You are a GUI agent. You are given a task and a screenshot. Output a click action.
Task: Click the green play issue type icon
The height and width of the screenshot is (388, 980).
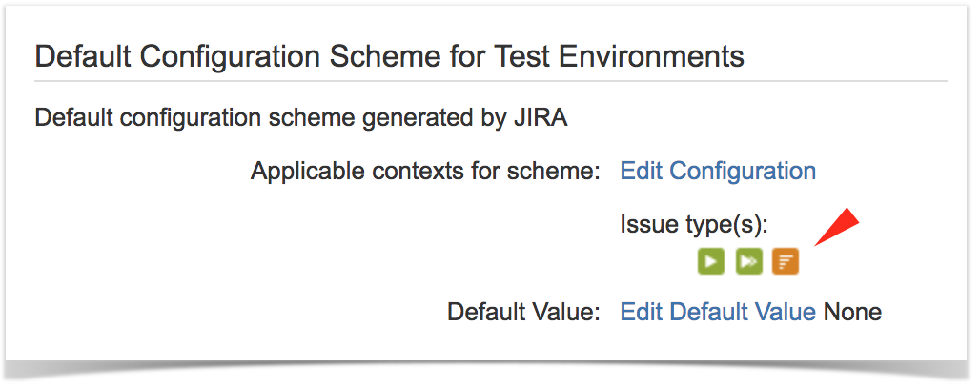point(710,261)
